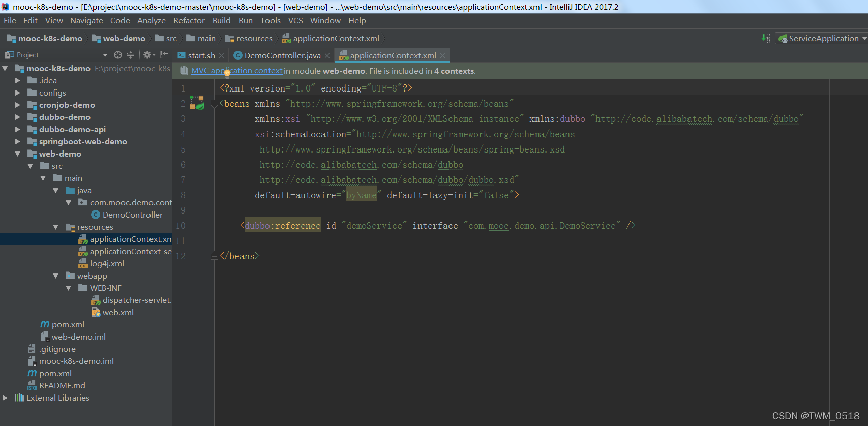Expand External Libraries node
868x426 pixels.
click(x=5, y=398)
